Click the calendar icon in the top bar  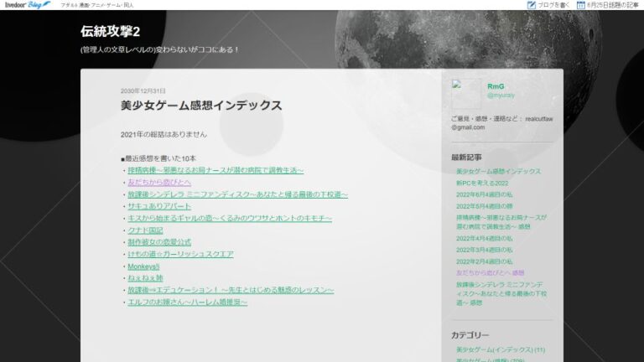(580, 5)
